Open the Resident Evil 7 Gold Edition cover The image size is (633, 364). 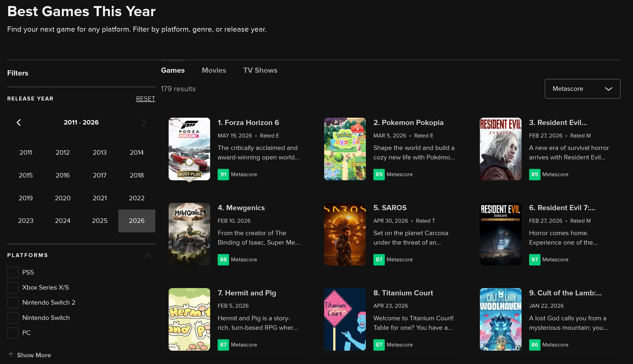click(x=501, y=234)
